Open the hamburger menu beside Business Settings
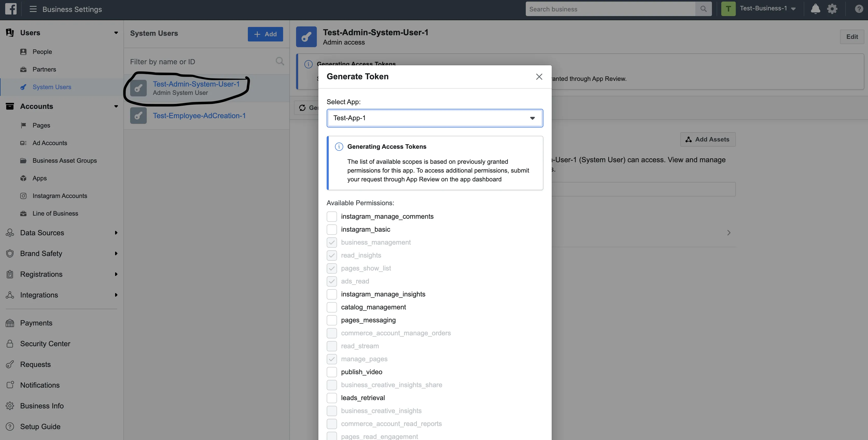 coord(33,9)
